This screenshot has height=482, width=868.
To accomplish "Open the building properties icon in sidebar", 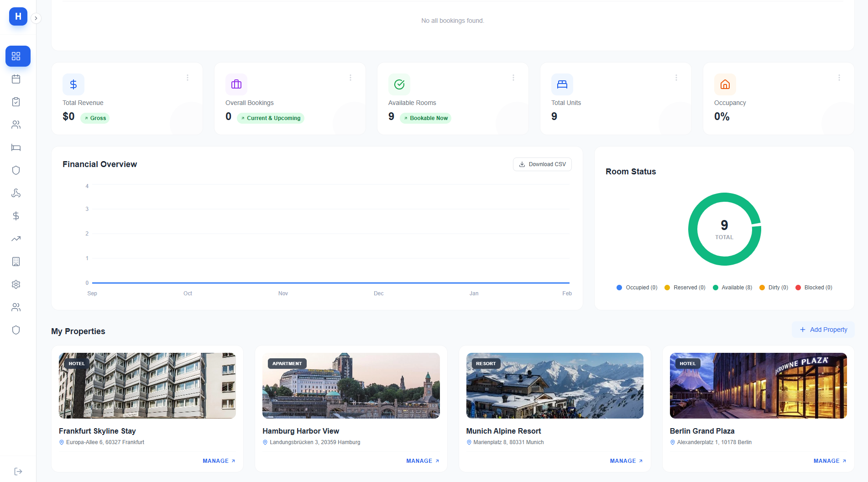I will click(16, 262).
